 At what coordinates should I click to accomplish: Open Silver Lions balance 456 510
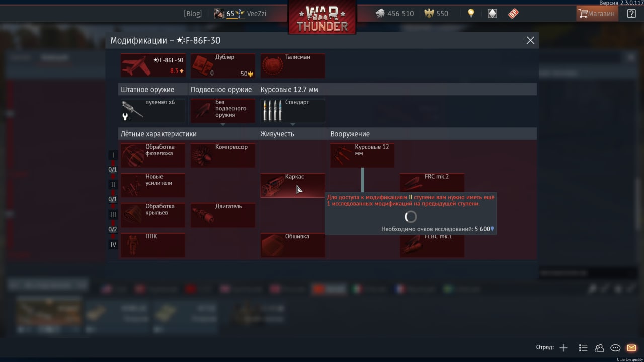tap(395, 14)
